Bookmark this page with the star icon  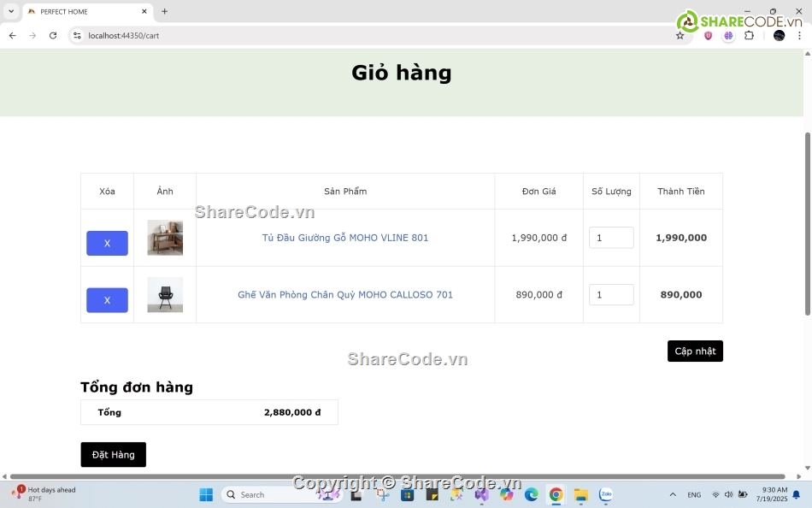[680, 36]
